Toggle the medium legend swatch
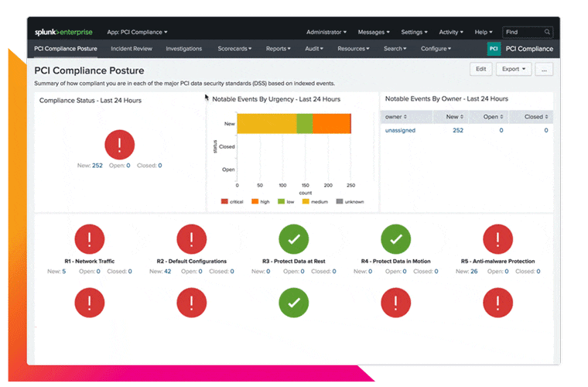Image resolution: width=588 pixels, height=387 pixels. (x=306, y=202)
